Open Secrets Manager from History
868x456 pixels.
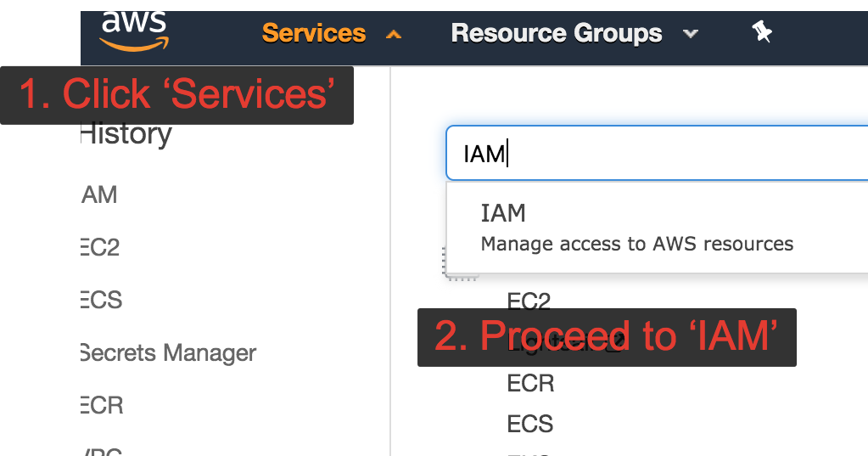coord(168,353)
